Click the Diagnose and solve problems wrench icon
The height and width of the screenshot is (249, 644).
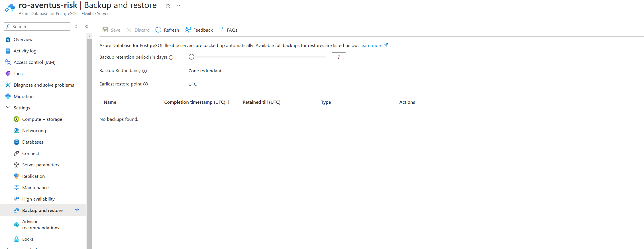click(x=8, y=85)
